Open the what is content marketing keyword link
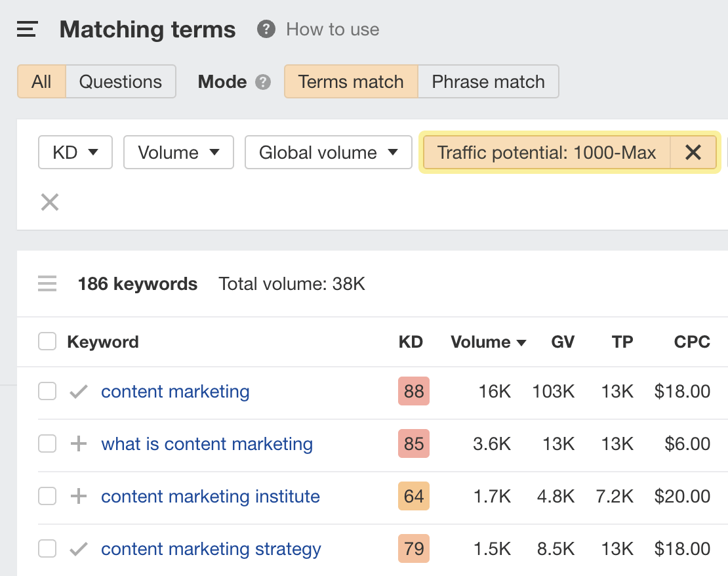This screenshot has width=728, height=576. pos(207,443)
